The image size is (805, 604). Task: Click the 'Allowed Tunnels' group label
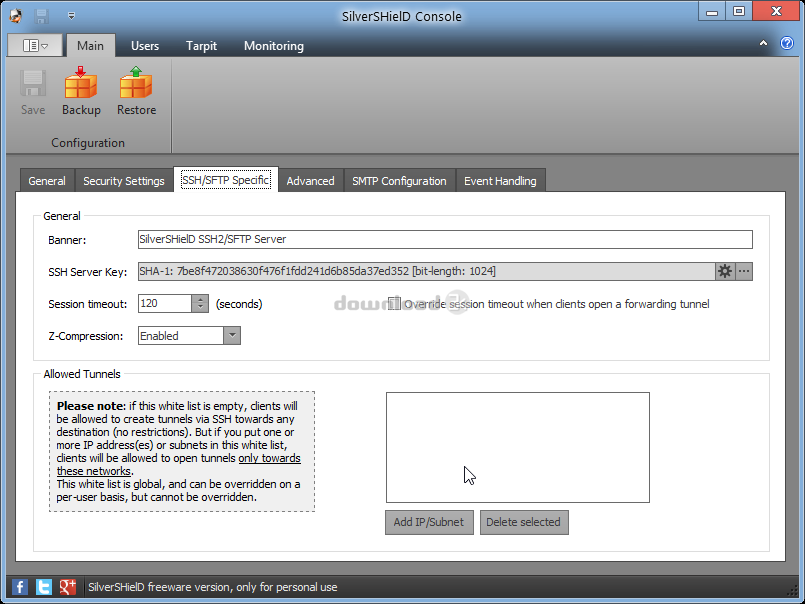coord(82,374)
